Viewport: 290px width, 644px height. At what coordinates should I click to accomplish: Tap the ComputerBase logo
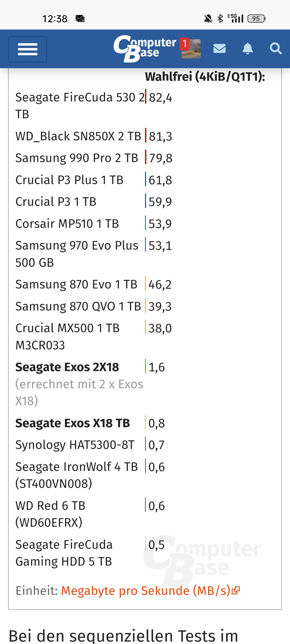tap(145, 49)
